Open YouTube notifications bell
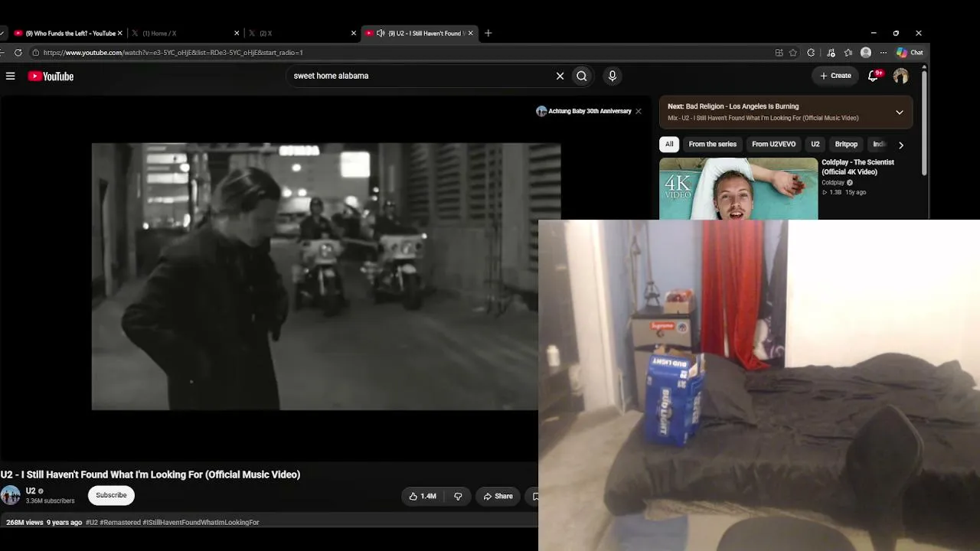Screen dimensions: 980x551 pos(873,76)
